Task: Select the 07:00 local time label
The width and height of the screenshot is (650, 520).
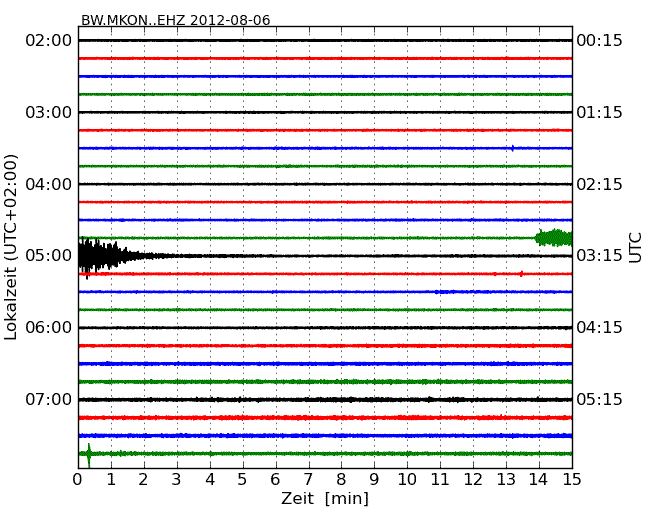Action: pyautogui.click(x=48, y=399)
